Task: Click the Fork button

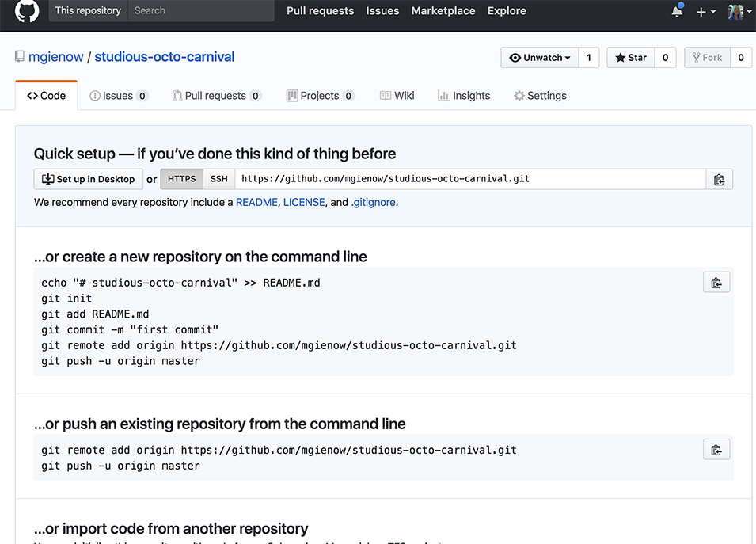Action: 707,58
